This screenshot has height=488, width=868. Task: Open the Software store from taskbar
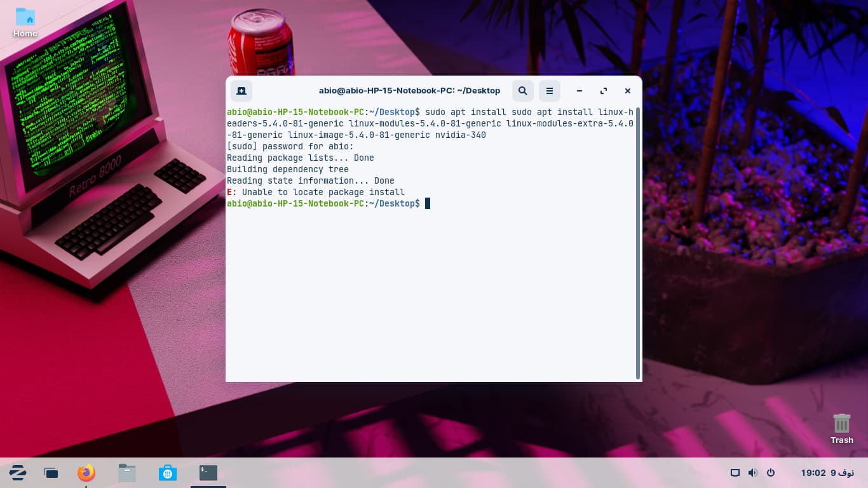point(168,473)
